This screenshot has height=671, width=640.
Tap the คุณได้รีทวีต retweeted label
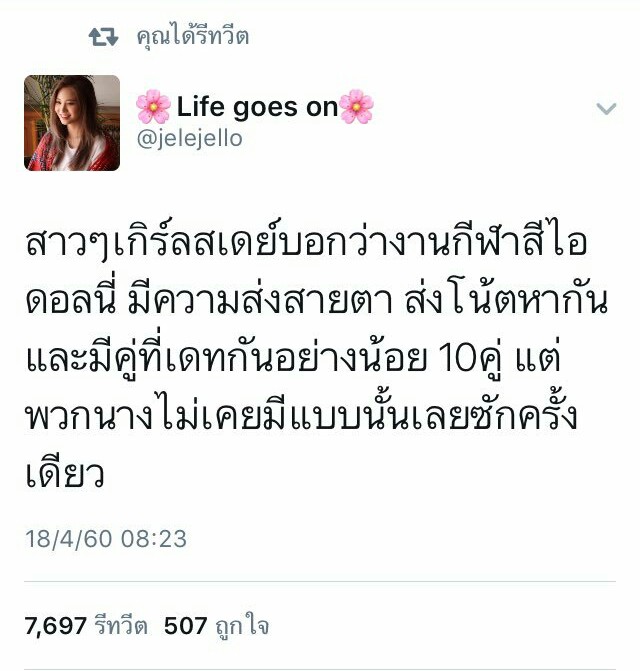[193, 36]
